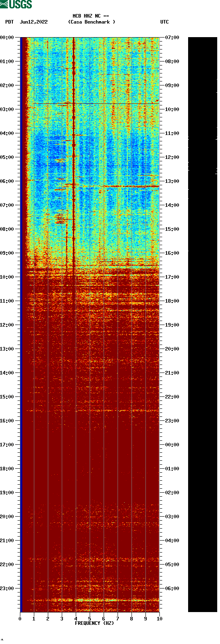The width and height of the screenshot is (220, 644).
Task: Select frequency axis tick "6"
Action: tap(104, 619)
